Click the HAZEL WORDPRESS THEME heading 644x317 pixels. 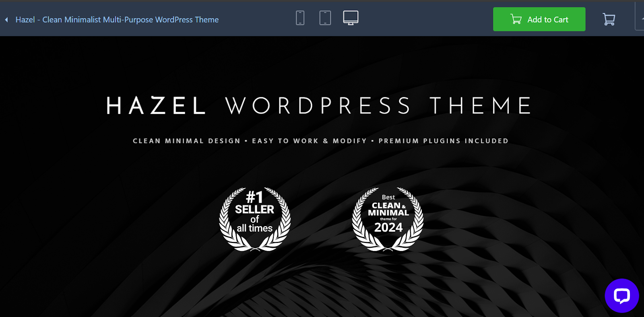pos(319,106)
